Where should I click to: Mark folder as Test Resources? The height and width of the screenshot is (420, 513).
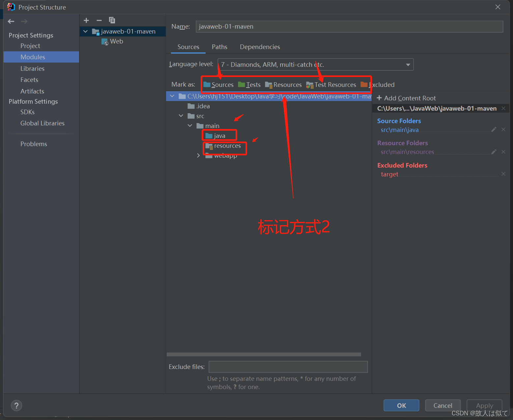(x=331, y=85)
